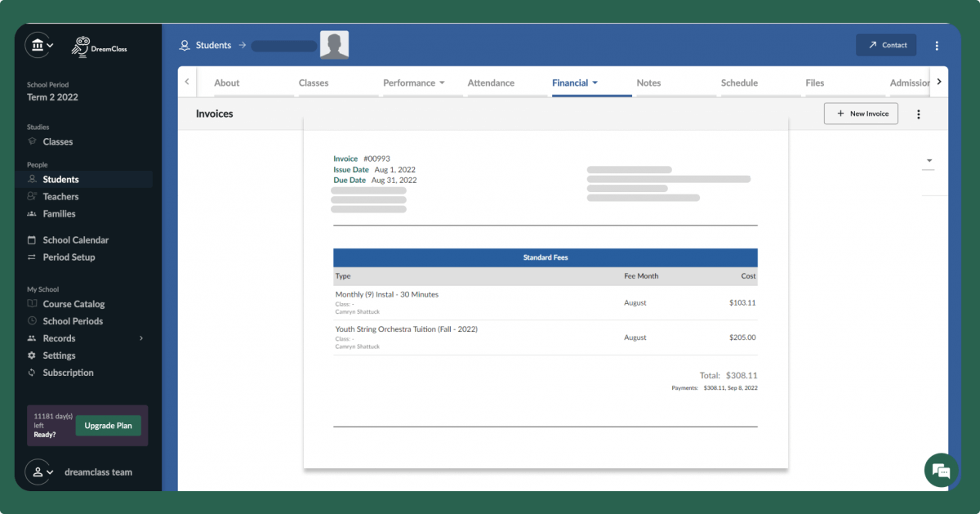Expand the Records sidebar entry
Image resolution: width=980 pixels, height=514 pixels.
click(x=143, y=337)
